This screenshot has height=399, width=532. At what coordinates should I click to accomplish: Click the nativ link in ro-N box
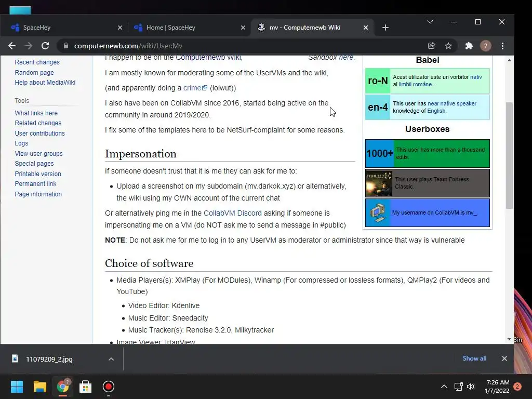click(x=476, y=77)
